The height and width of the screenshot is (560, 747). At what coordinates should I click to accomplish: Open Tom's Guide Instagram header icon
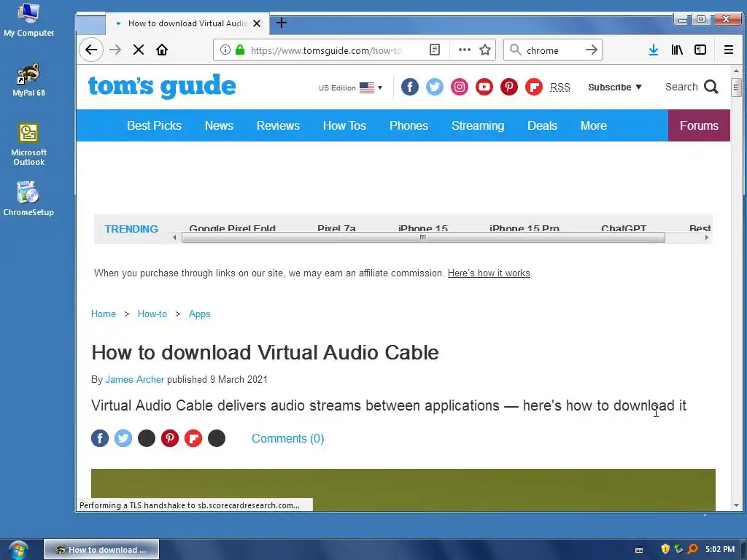pos(460,87)
